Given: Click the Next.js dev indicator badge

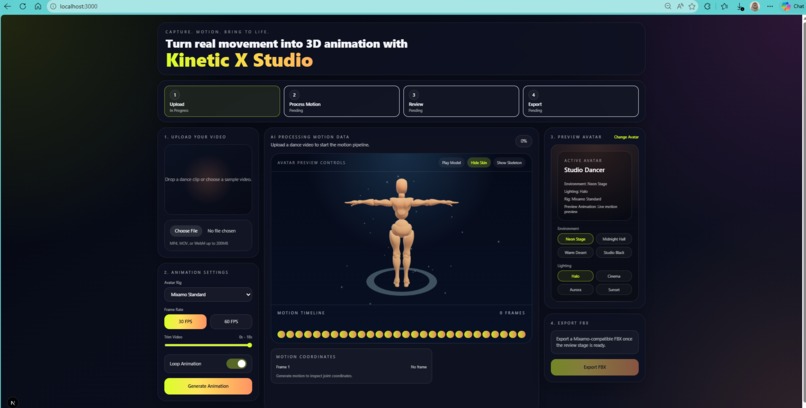Looking at the screenshot, I should click(x=13, y=403).
